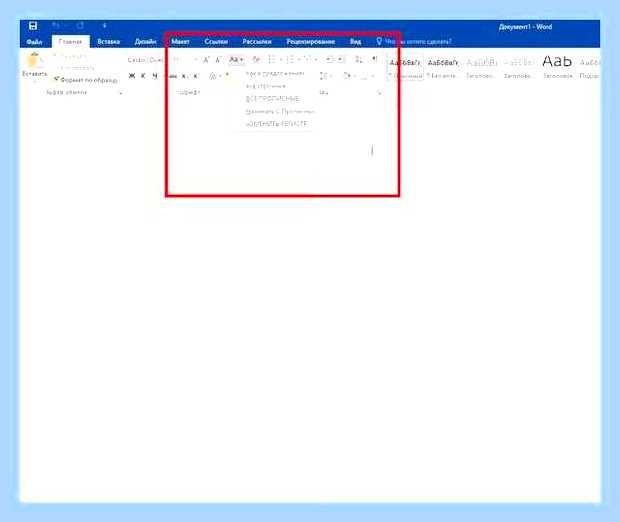Increase font size with the grow icon
The height and width of the screenshot is (522, 620).
206,60
